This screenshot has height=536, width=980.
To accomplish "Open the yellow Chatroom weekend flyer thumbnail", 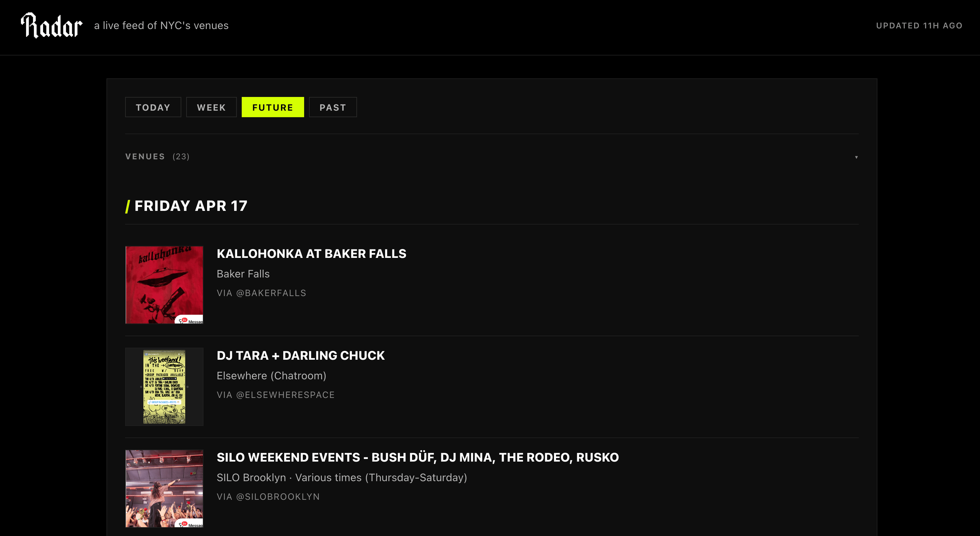I will tap(164, 386).
